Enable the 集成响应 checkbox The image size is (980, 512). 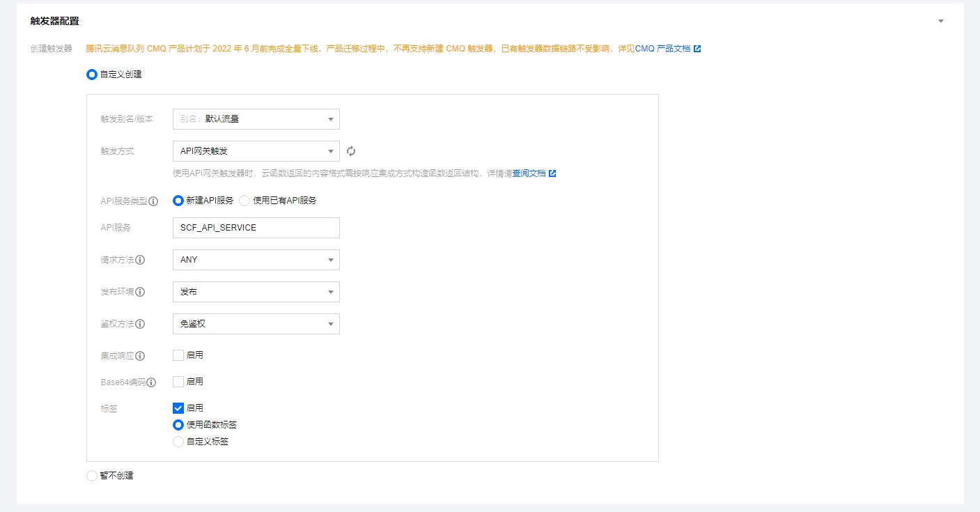178,355
